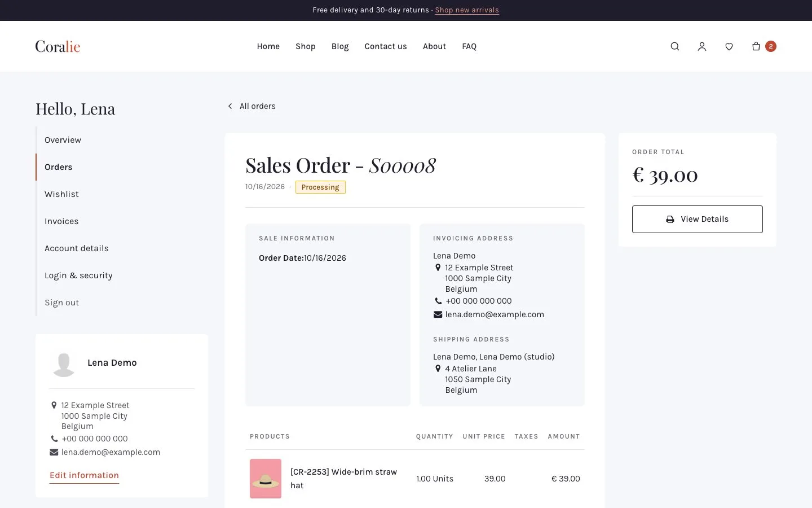Screen dimensions: 812x508
Task: Click the straw hat product thumbnail
Action: [266, 479]
